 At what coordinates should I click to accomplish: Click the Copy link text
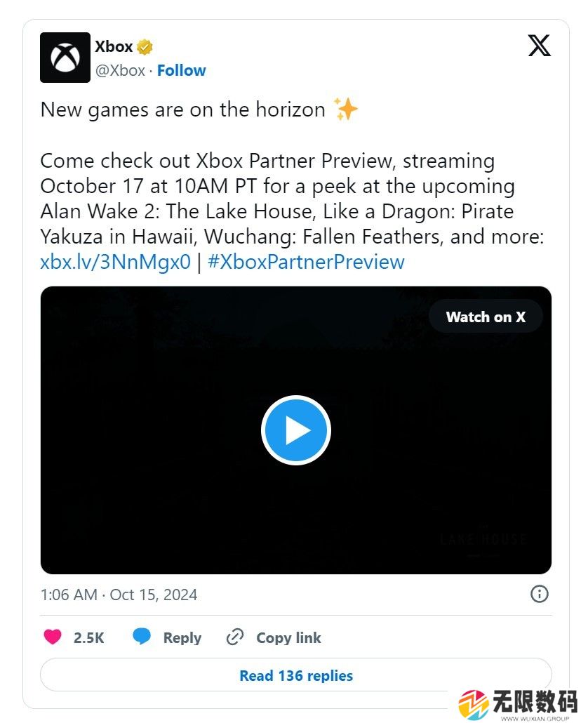click(288, 637)
